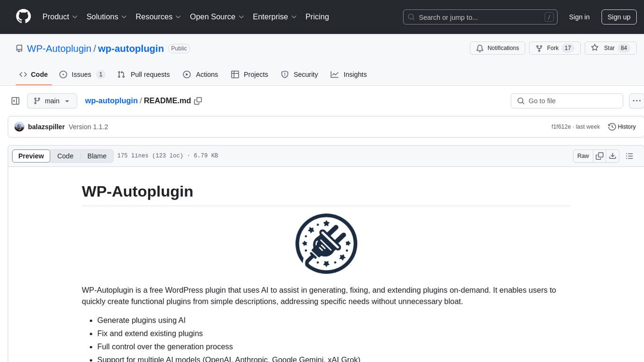Open the Insights tab
644x362 pixels.
(349, 74)
